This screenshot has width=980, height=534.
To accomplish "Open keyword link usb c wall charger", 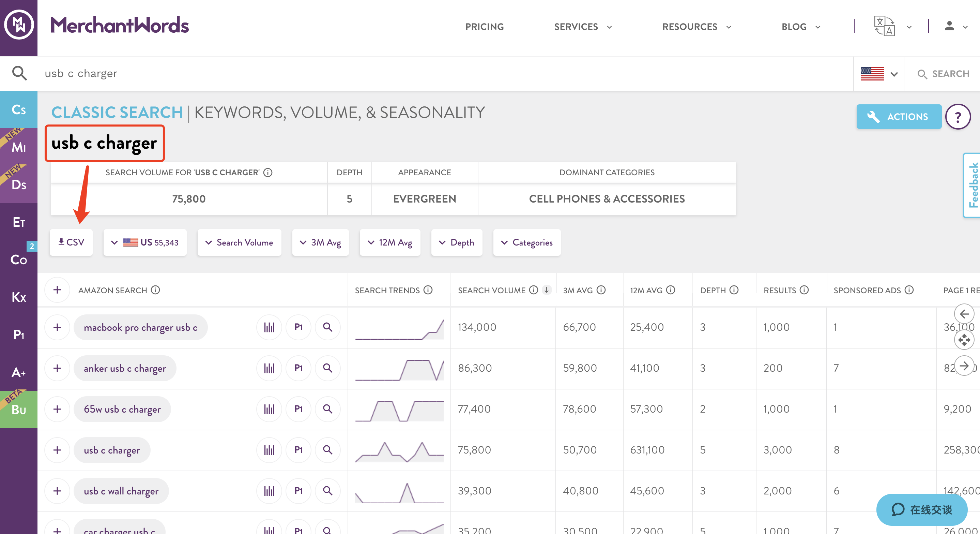I will (121, 491).
